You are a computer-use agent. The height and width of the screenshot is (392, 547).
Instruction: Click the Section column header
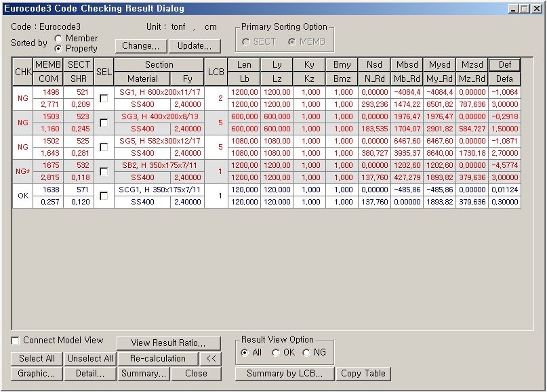159,65
